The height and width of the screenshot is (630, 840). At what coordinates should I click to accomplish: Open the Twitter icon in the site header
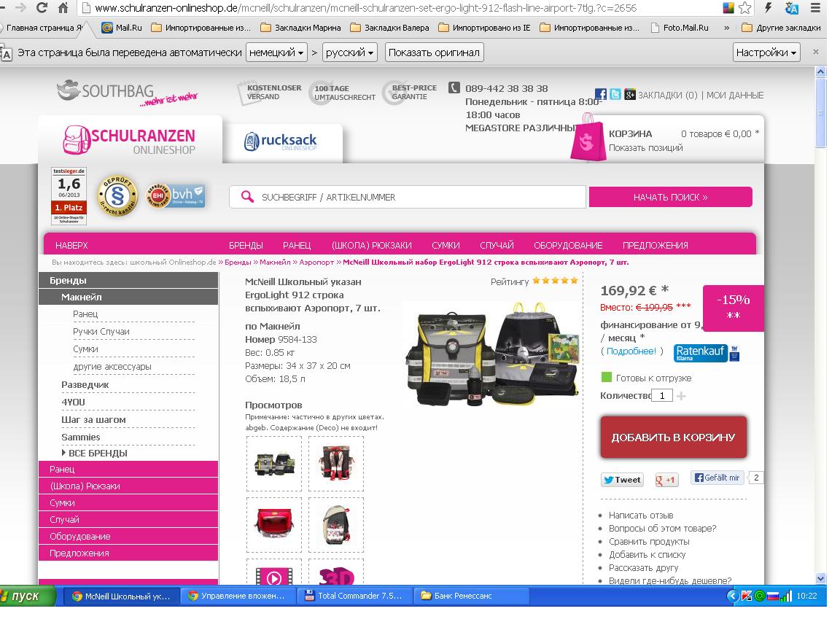pos(615,94)
